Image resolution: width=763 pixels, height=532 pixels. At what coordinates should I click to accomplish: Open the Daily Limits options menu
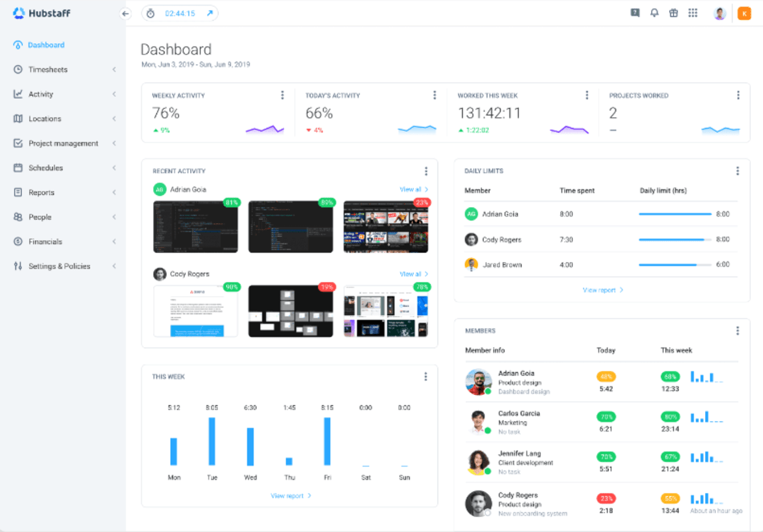pyautogui.click(x=737, y=170)
